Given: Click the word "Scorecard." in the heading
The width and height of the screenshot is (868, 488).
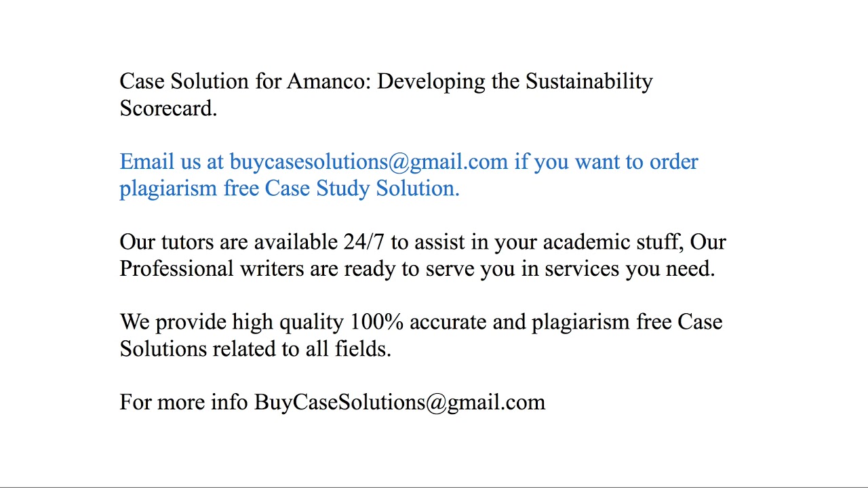Looking at the screenshot, I should click(168, 108).
